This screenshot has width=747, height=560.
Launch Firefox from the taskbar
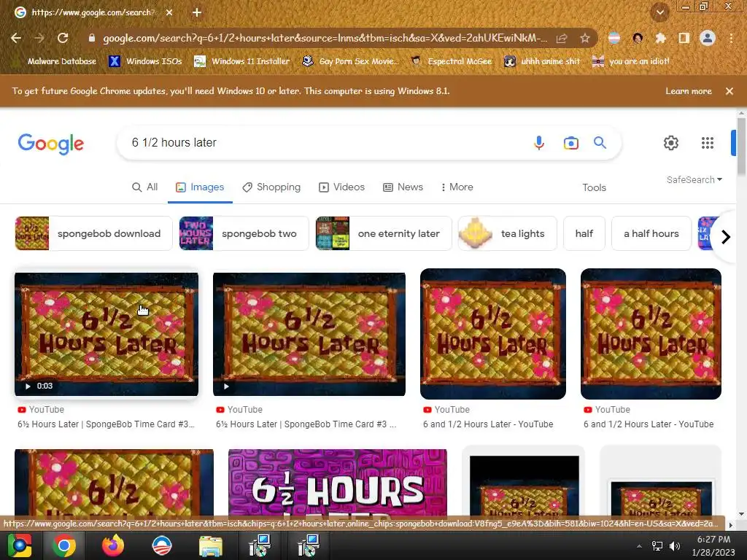coord(113,545)
